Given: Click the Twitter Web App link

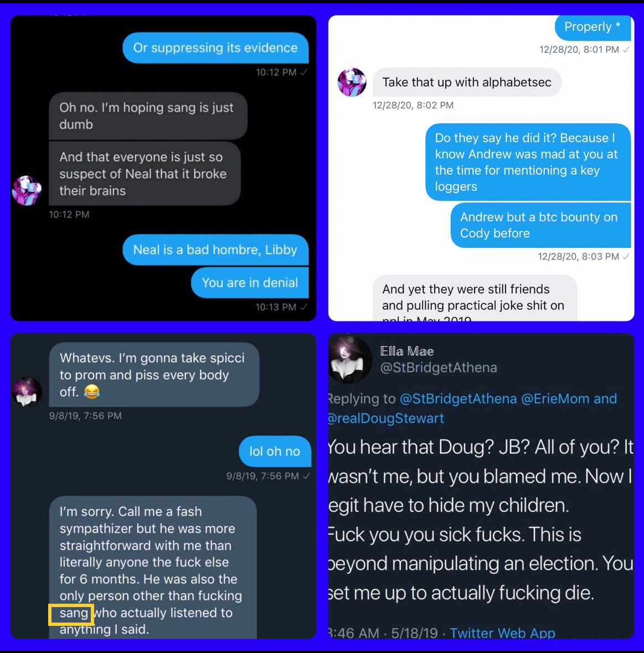Looking at the screenshot, I should click(x=502, y=633).
